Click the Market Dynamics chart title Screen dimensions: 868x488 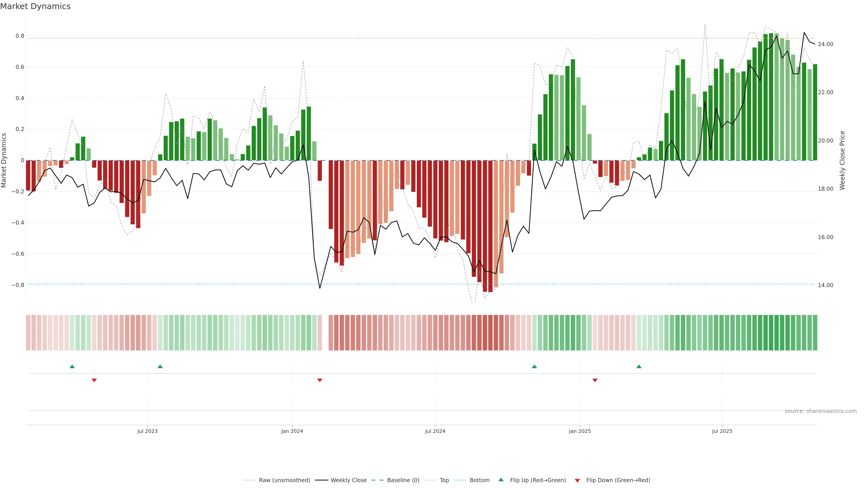pyautogui.click(x=35, y=6)
